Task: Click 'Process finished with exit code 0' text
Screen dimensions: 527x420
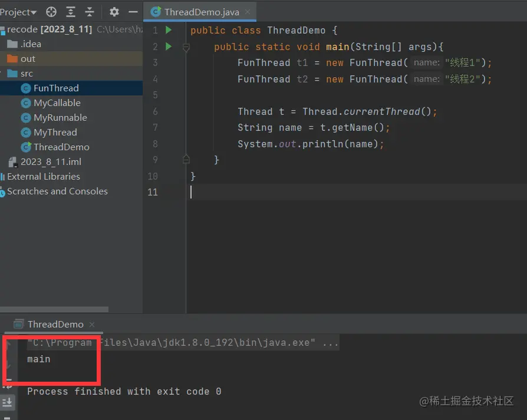Action: 124,392
